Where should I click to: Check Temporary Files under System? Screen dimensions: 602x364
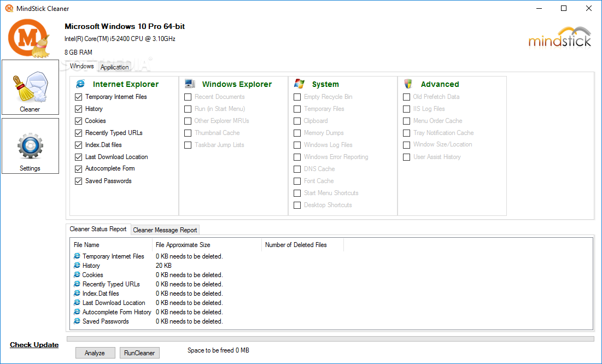[297, 109]
